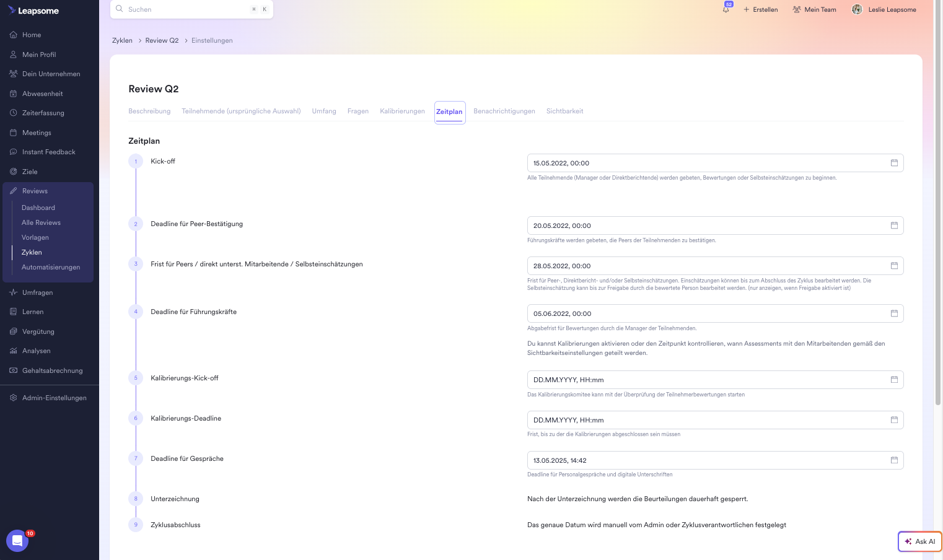
Task: Click the Leapsome logo
Action: [x=33, y=11]
